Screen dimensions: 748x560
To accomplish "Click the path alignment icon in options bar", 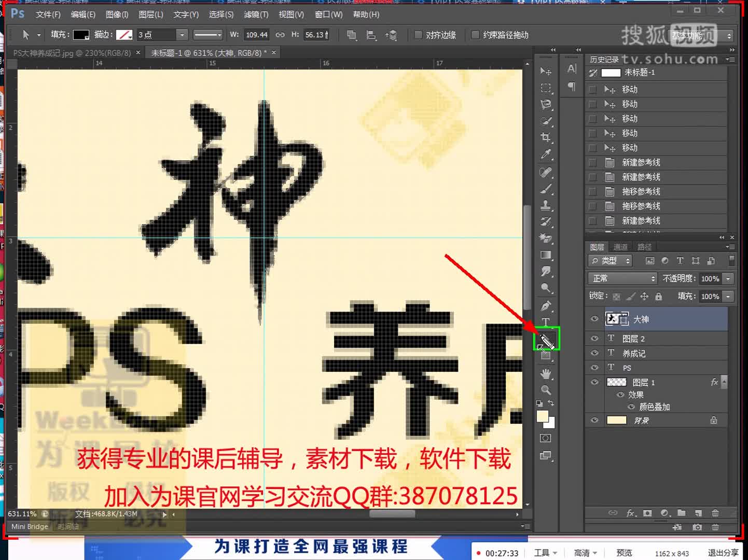I will (x=371, y=35).
